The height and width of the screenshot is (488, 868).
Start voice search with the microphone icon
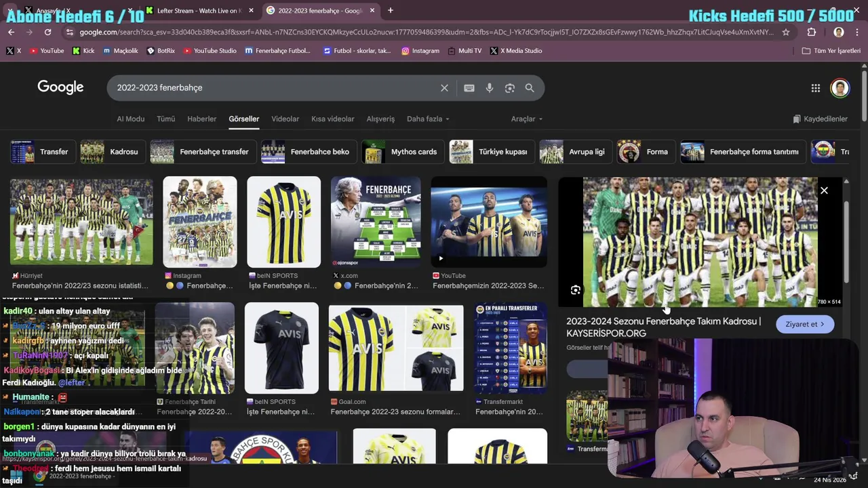click(490, 87)
